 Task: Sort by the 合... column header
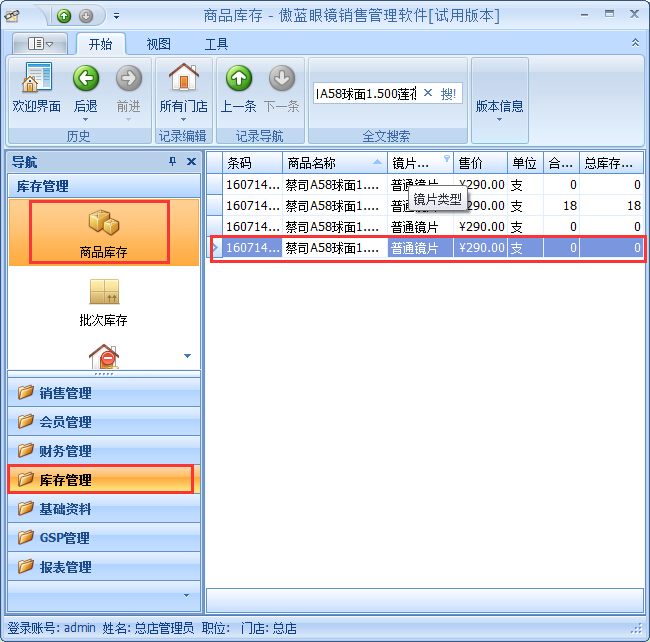[562, 163]
